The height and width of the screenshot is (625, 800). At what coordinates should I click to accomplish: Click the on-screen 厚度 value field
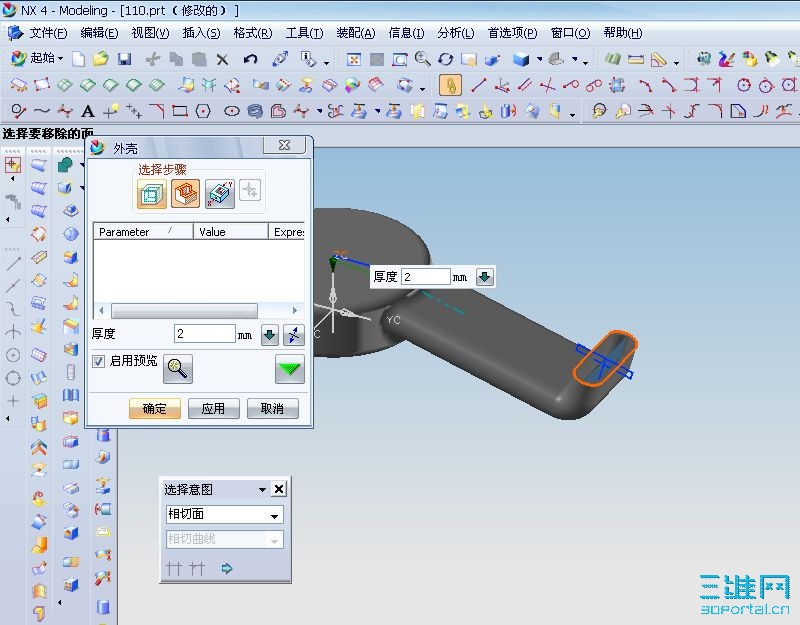pos(426,277)
